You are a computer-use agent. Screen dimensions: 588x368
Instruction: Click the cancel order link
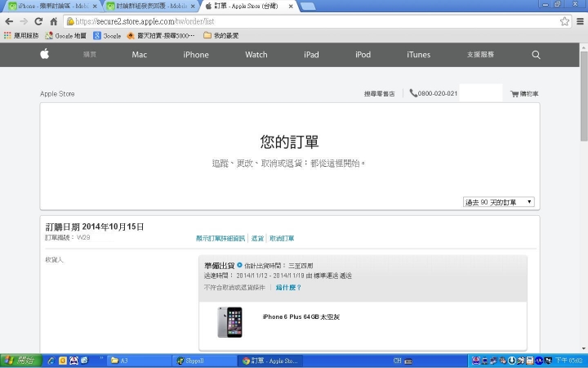click(282, 238)
